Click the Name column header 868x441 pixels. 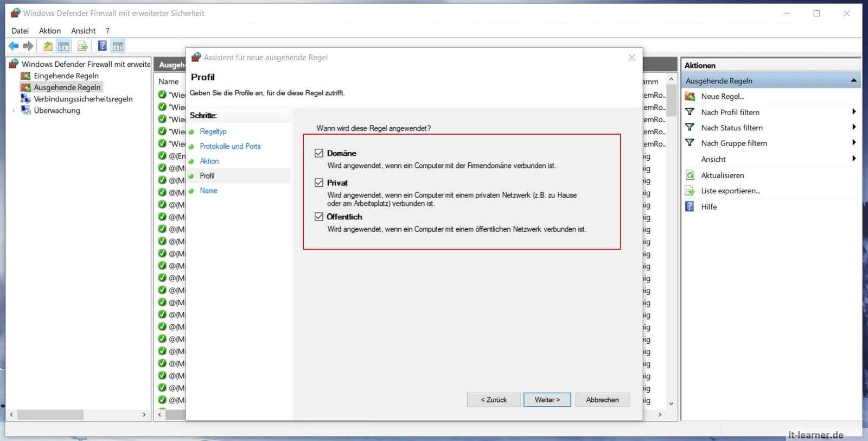point(169,81)
